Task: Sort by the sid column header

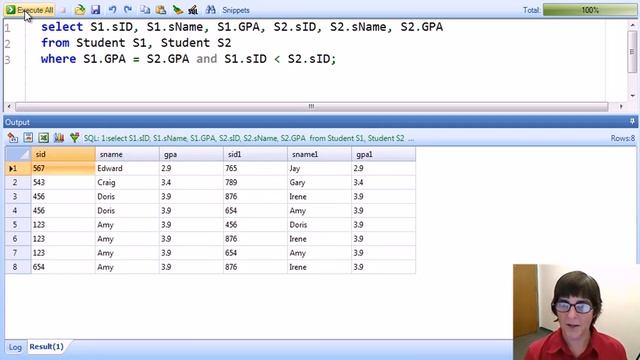Action: coord(63,154)
